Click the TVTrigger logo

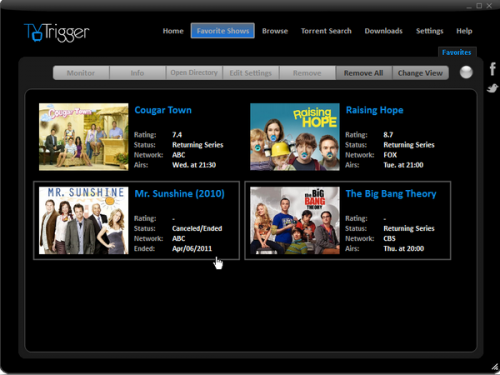pos(57,32)
